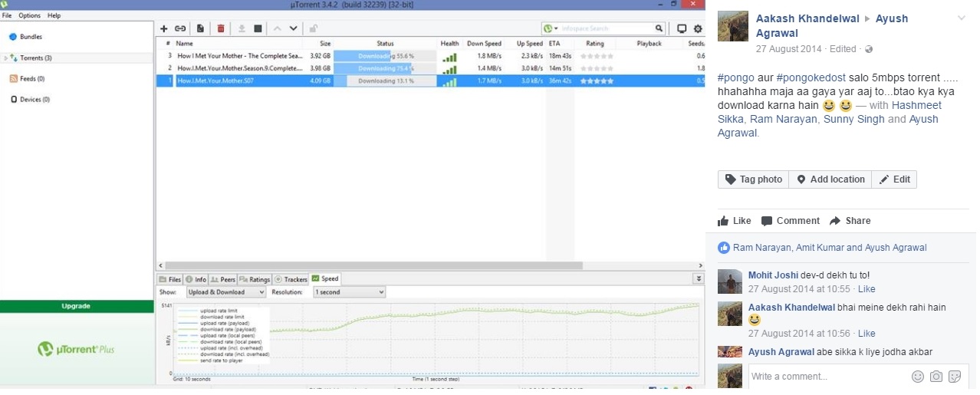The height and width of the screenshot is (395, 980).
Task: Open the Show 'Upload & Download' dropdown
Action: pyautogui.click(x=226, y=292)
